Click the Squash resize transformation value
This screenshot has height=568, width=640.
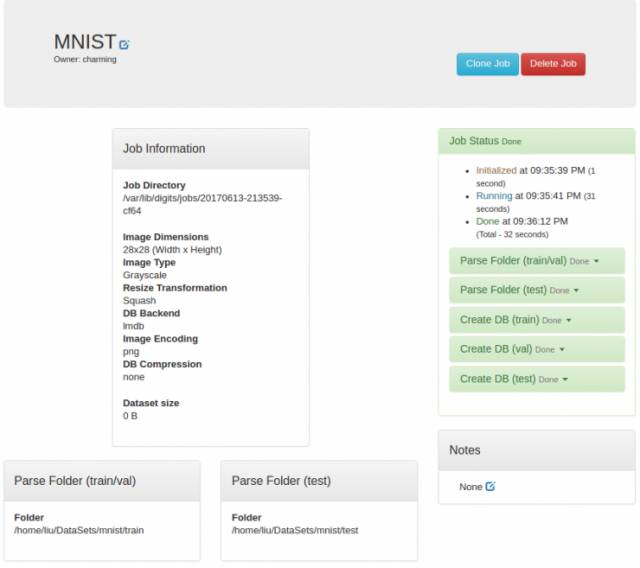[139, 300]
